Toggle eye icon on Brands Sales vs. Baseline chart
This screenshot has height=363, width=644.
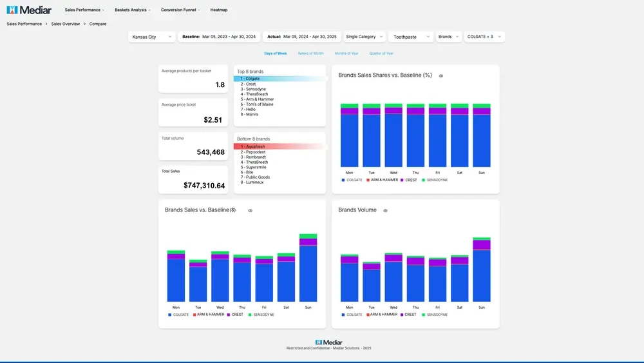(250, 210)
